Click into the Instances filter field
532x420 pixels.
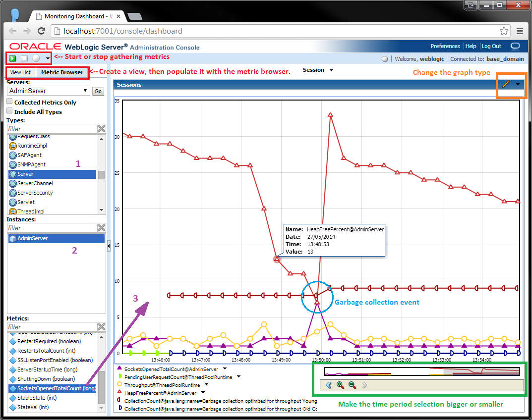[x=52, y=228]
